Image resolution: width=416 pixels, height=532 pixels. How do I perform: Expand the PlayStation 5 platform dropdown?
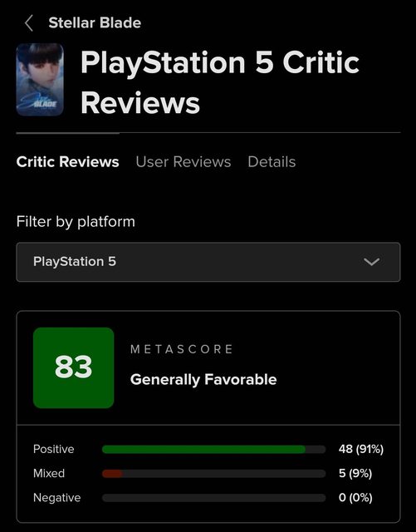(x=208, y=262)
